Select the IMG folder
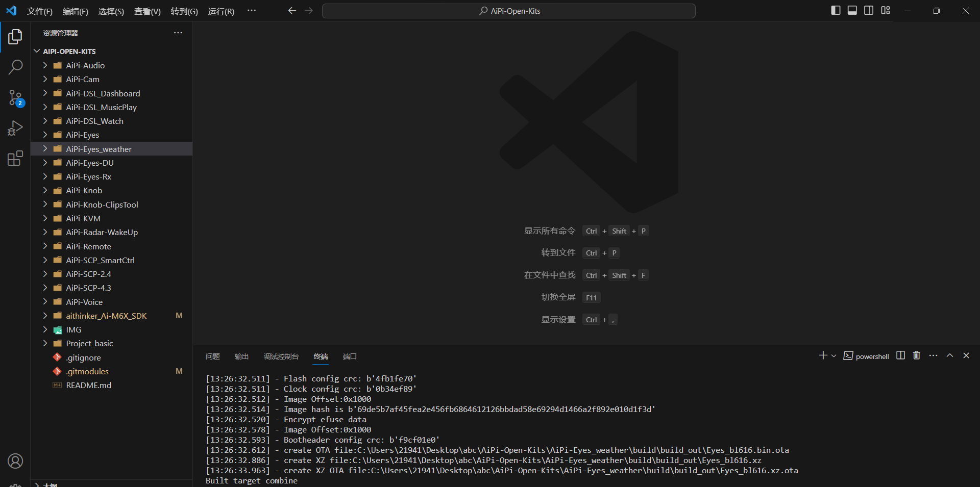Screen dimensions: 980x487 pyautogui.click(x=111, y=329)
